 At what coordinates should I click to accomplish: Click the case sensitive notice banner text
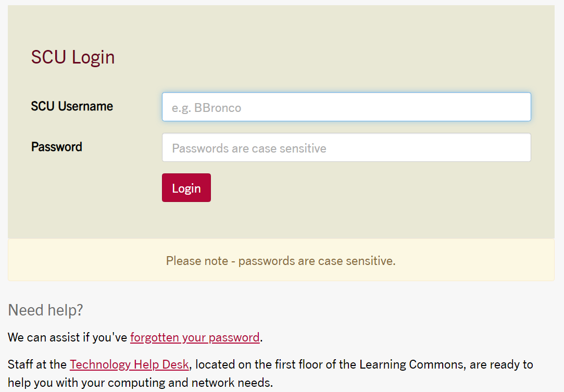(281, 261)
